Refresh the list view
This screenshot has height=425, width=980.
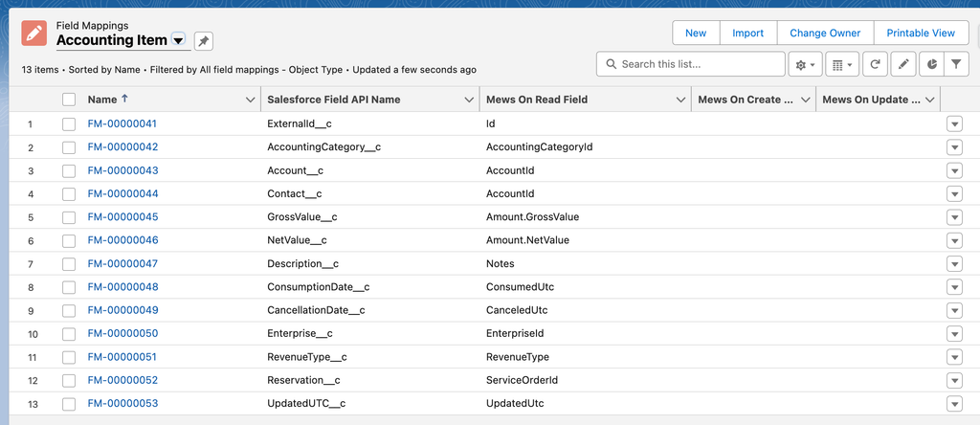(876, 64)
